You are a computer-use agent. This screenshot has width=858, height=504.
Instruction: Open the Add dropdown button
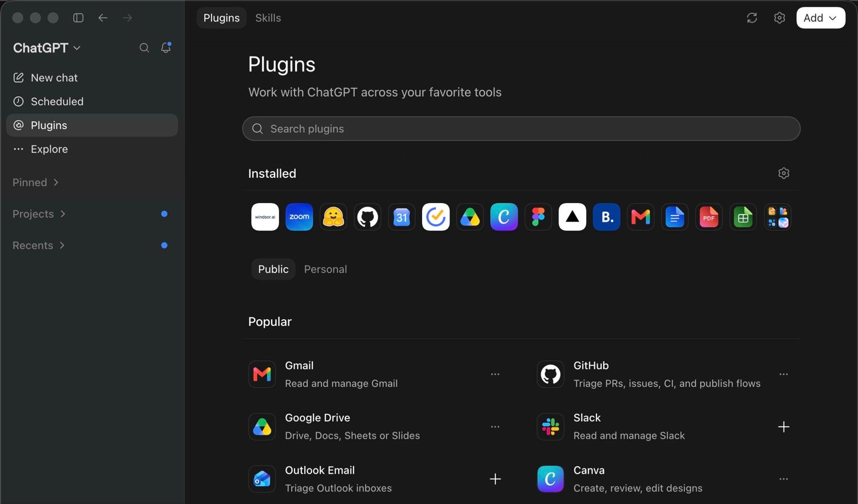(x=821, y=18)
